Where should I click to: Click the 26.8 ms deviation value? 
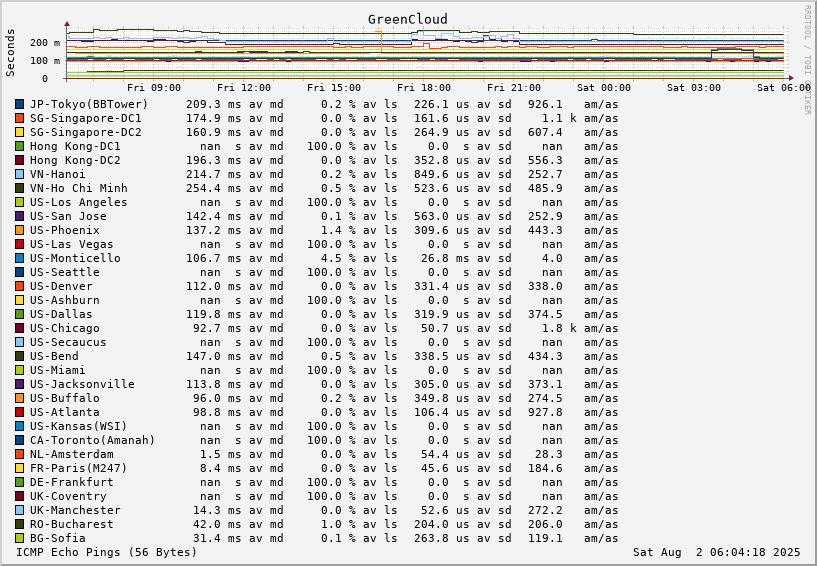pyautogui.click(x=445, y=258)
